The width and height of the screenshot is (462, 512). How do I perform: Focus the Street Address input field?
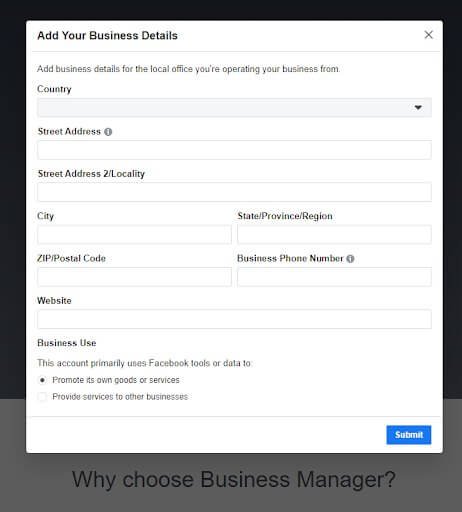tap(234, 150)
